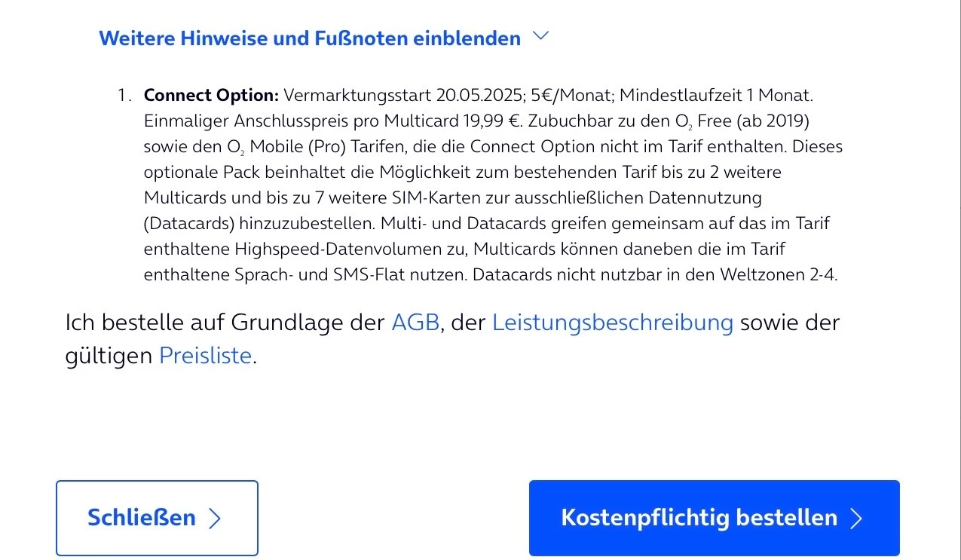
Task: Click the "Mobile (Pro)" tariff text
Action: coord(298,146)
